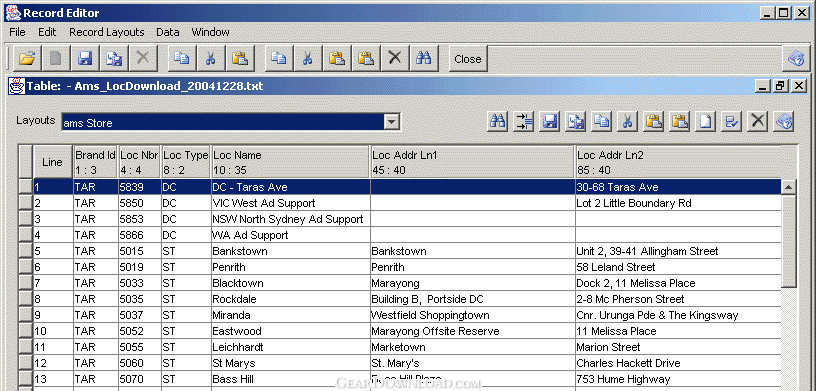The height and width of the screenshot is (391, 816).
Task: Click the binoculars Find icon beside the Close button
Action: (x=424, y=58)
